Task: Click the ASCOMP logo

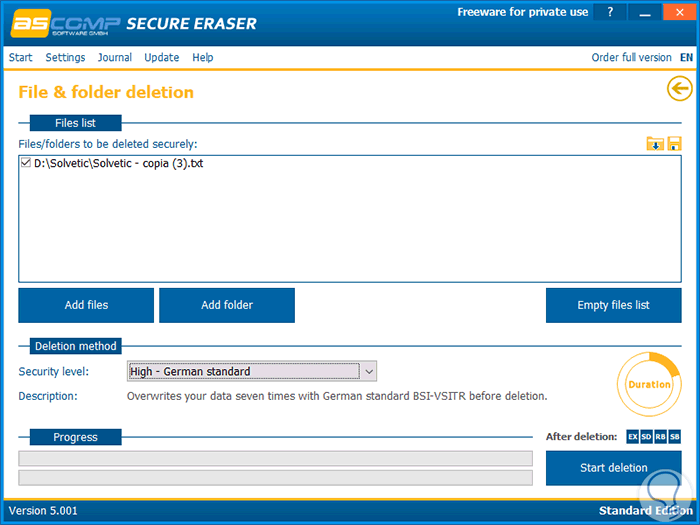Action: coord(66,23)
